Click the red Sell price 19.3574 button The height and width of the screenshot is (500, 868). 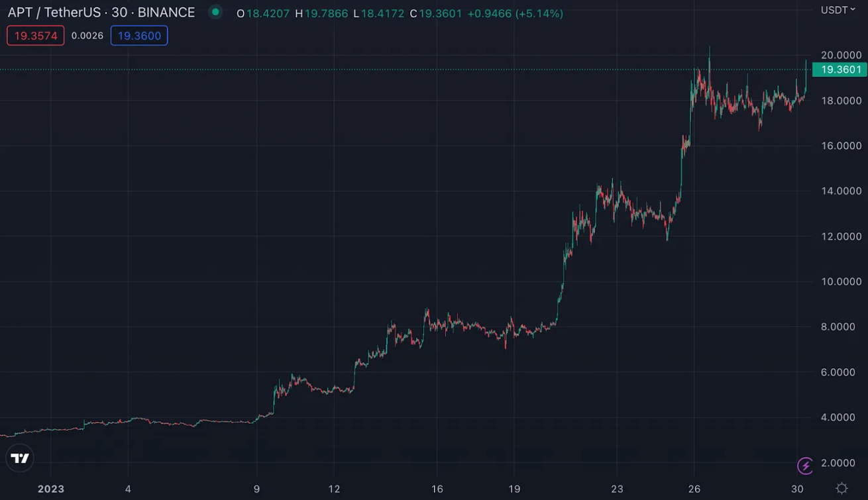[x=35, y=35]
